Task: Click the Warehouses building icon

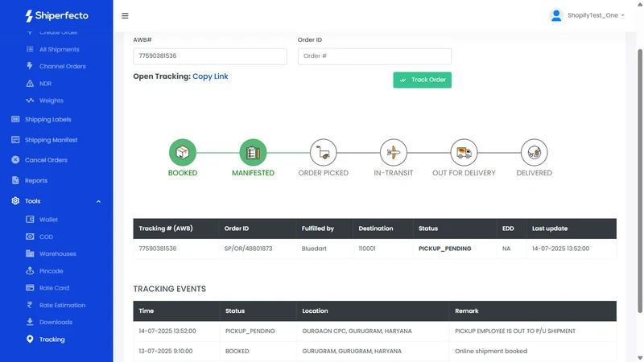Action: 30,253
